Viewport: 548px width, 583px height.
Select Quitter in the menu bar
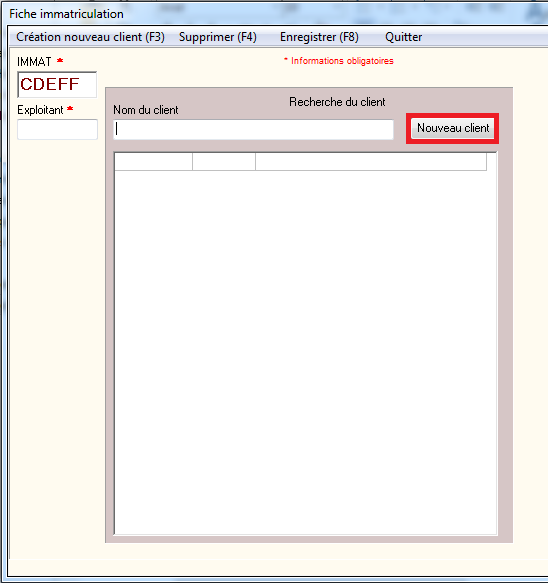pyautogui.click(x=404, y=37)
